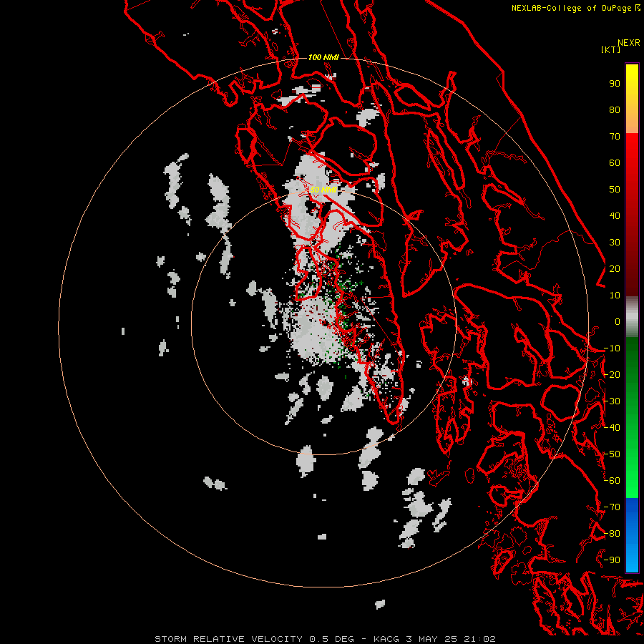Screen dimensions: 644x644
Task: Click the 80 value on velocity scale
Action: (x=615, y=110)
